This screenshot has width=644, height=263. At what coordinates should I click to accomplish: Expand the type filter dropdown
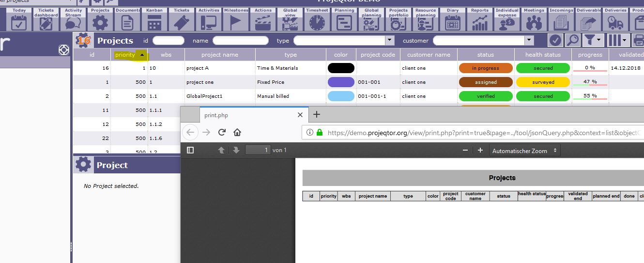tap(389, 41)
